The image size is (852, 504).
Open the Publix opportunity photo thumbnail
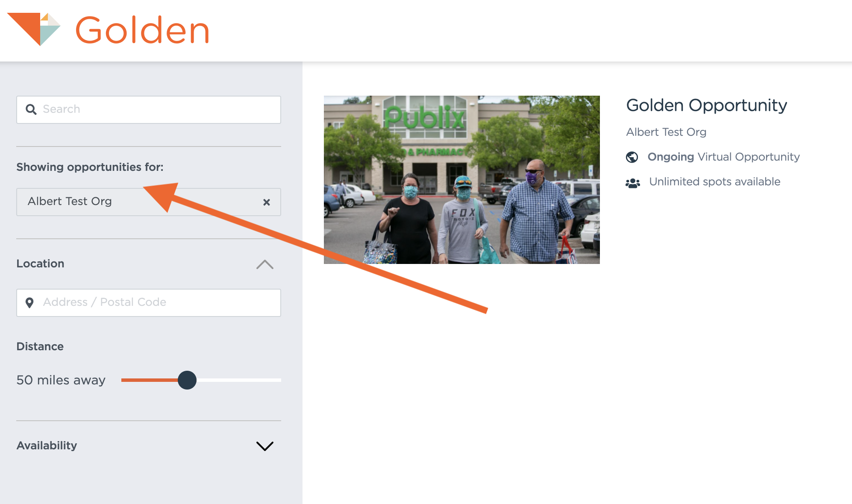462,180
